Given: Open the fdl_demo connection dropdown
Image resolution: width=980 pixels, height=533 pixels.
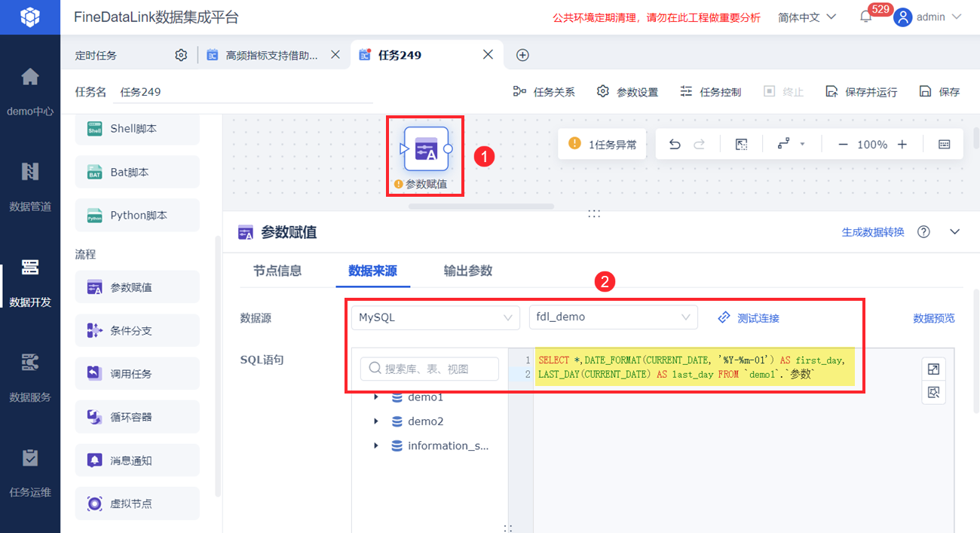Looking at the screenshot, I should [614, 317].
